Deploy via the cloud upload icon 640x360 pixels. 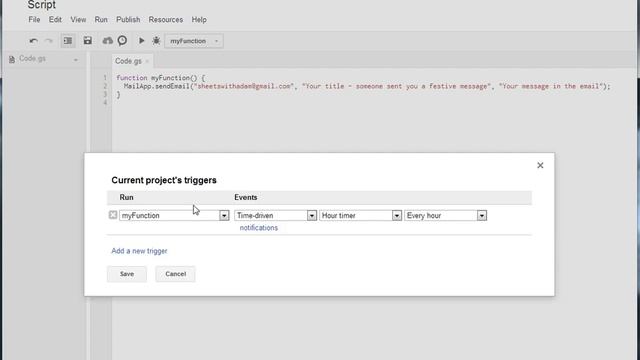pos(107,40)
